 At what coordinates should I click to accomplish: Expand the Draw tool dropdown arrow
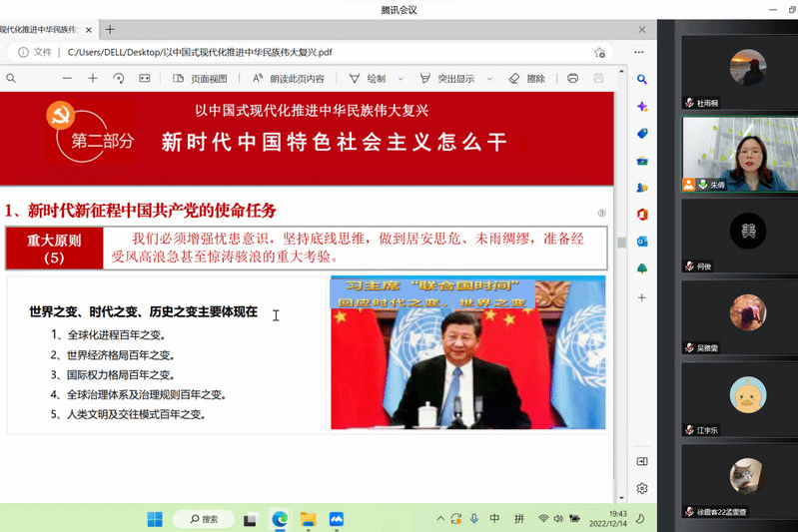401,78
